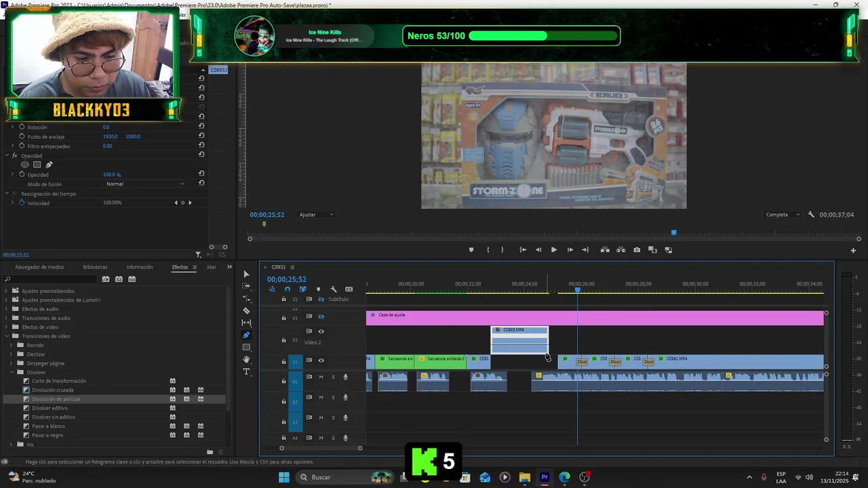Toggle insert sequences as nests icon

(x=272, y=289)
